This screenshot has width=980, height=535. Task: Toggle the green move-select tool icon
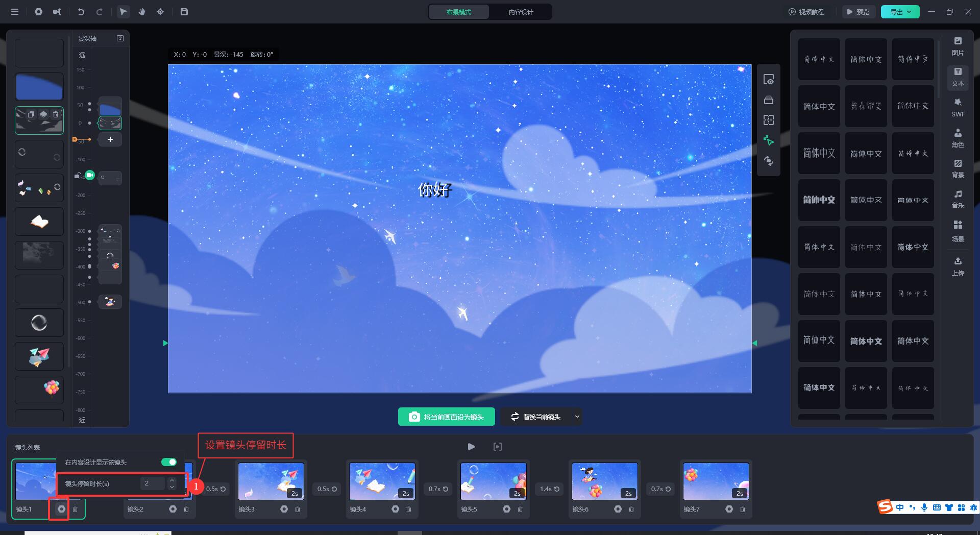pos(768,140)
